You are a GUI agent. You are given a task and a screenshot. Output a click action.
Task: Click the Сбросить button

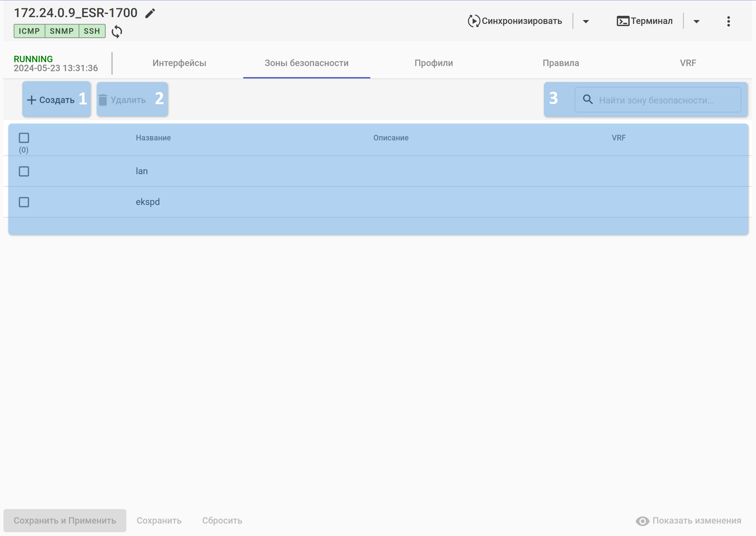[x=222, y=521]
